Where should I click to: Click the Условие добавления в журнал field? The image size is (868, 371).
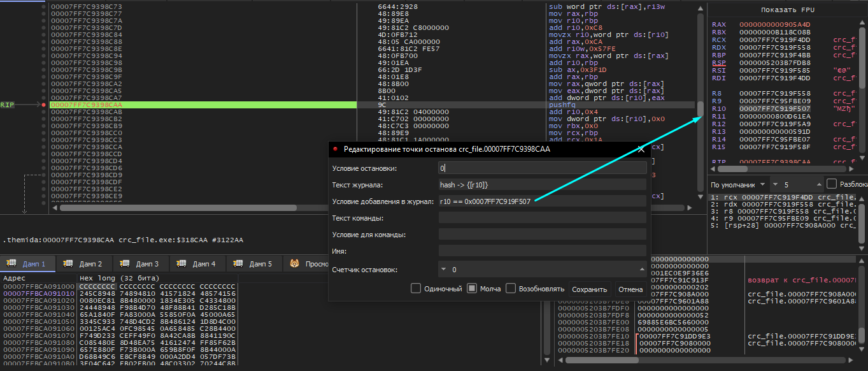[543, 201]
